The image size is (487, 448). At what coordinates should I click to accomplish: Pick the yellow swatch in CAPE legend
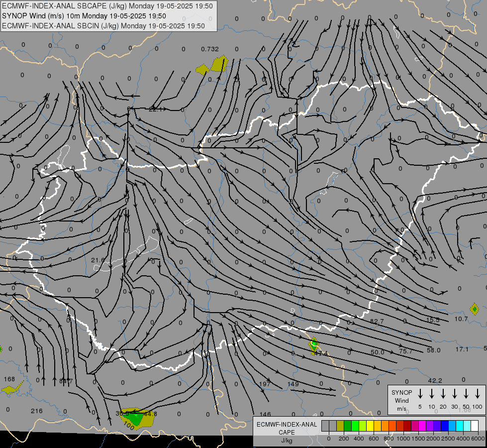point(370,426)
